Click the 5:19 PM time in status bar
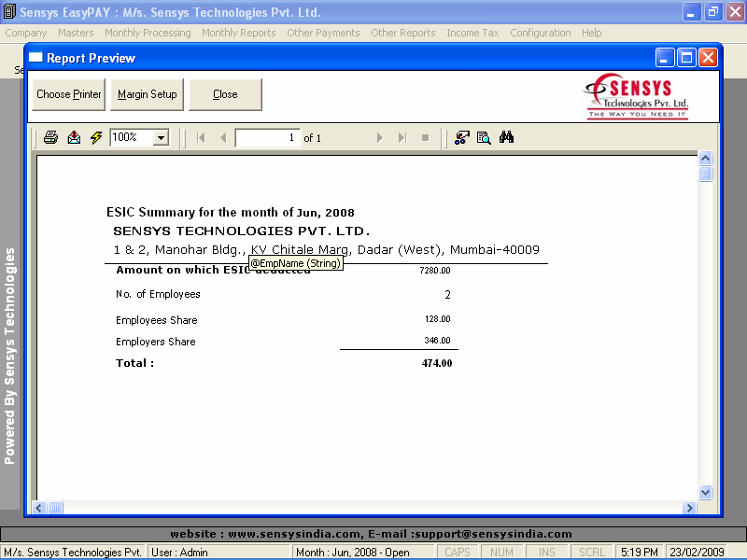This screenshot has height=560, width=747. point(640,553)
